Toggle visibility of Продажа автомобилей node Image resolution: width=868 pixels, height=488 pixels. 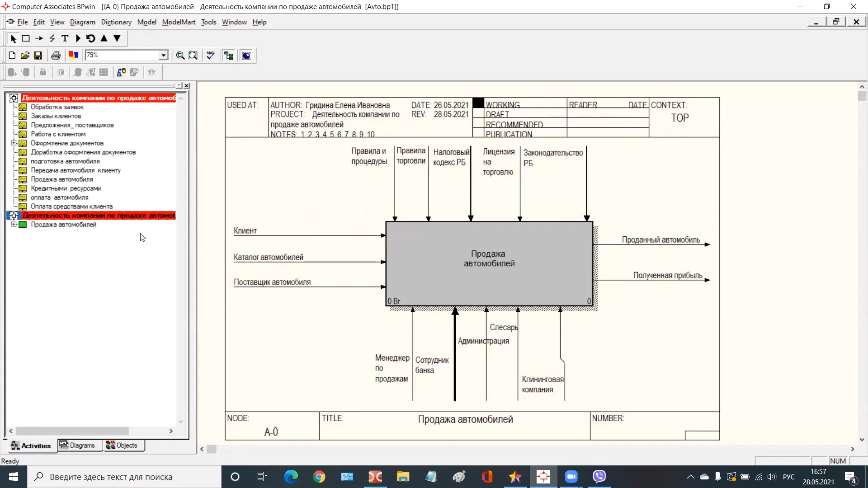point(13,225)
